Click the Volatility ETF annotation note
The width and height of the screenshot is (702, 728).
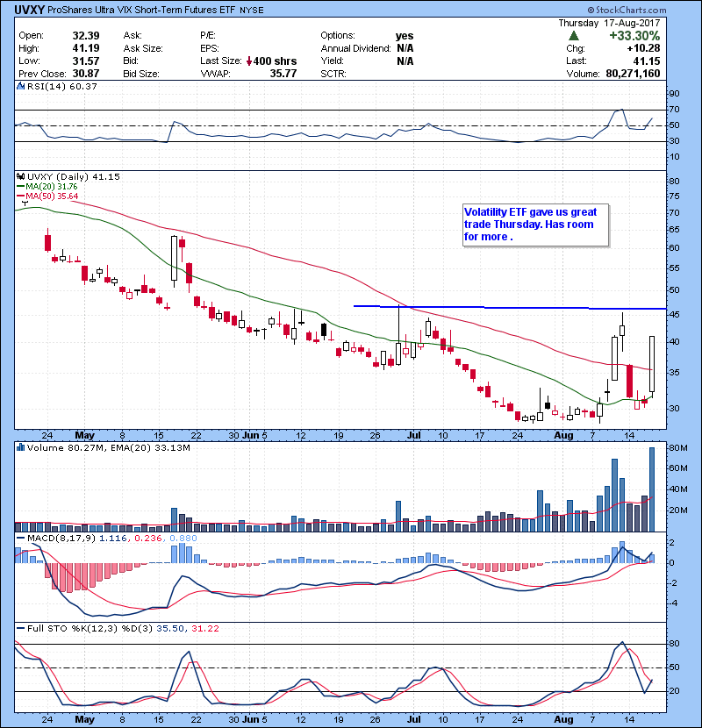coord(535,225)
